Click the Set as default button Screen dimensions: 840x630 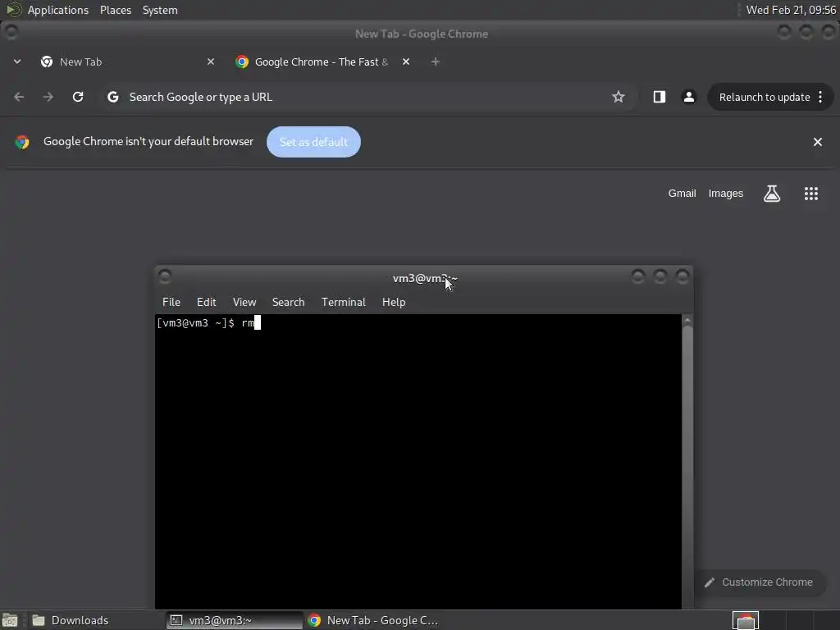tap(313, 142)
